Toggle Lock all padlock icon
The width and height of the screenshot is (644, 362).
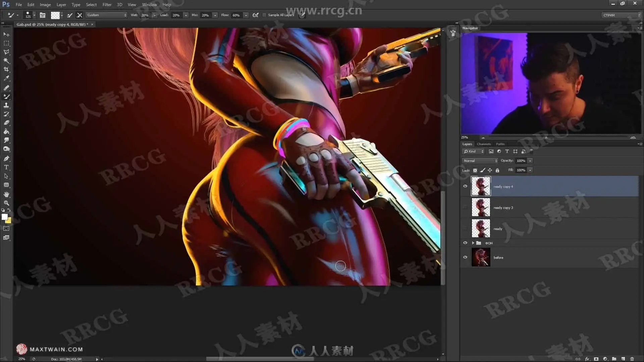497,170
